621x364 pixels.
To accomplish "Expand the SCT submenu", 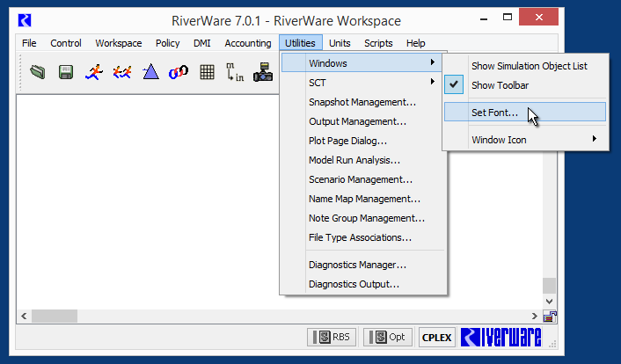I will (362, 83).
